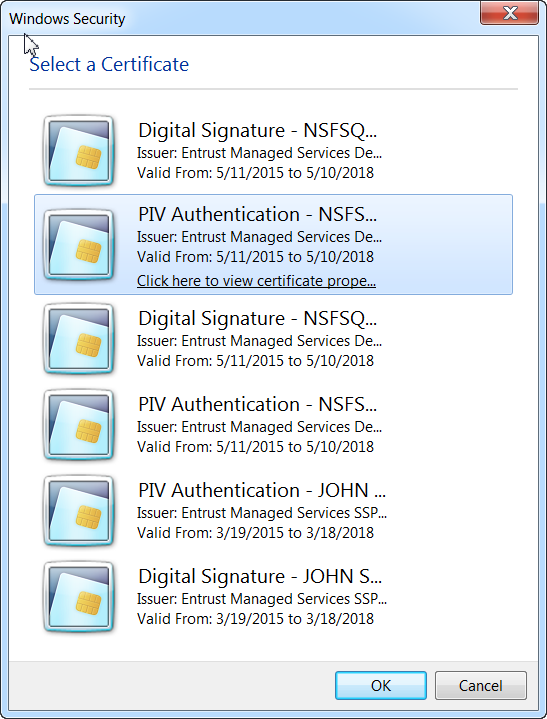Click the highlighted PIV Authentication smart card icon
547x719 pixels.
pos(78,245)
